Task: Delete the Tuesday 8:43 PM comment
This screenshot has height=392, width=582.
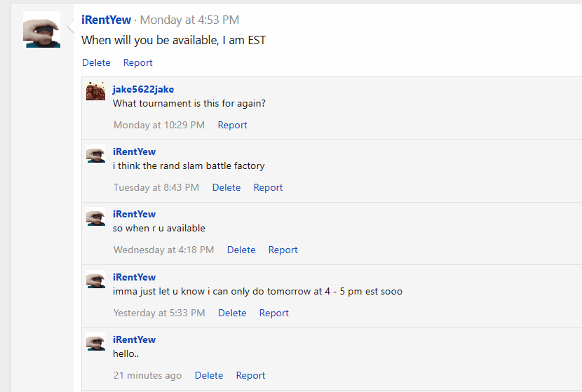Action: [x=226, y=187]
